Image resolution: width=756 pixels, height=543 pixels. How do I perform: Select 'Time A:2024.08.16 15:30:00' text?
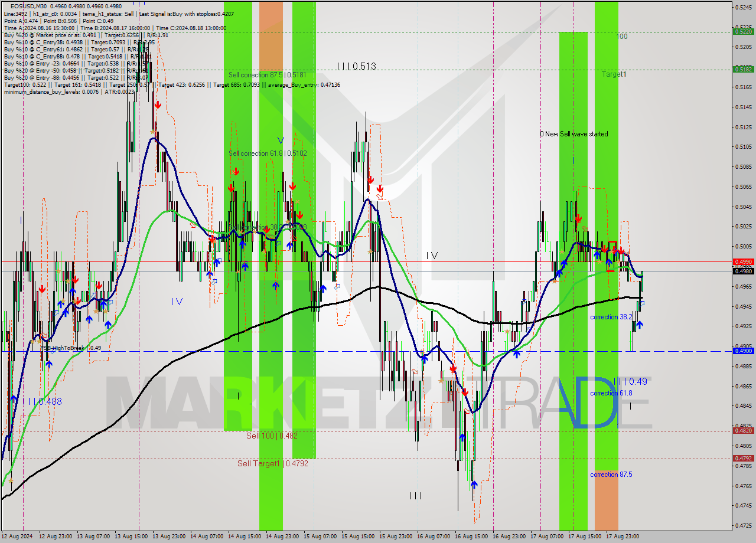pyautogui.click(x=39, y=28)
